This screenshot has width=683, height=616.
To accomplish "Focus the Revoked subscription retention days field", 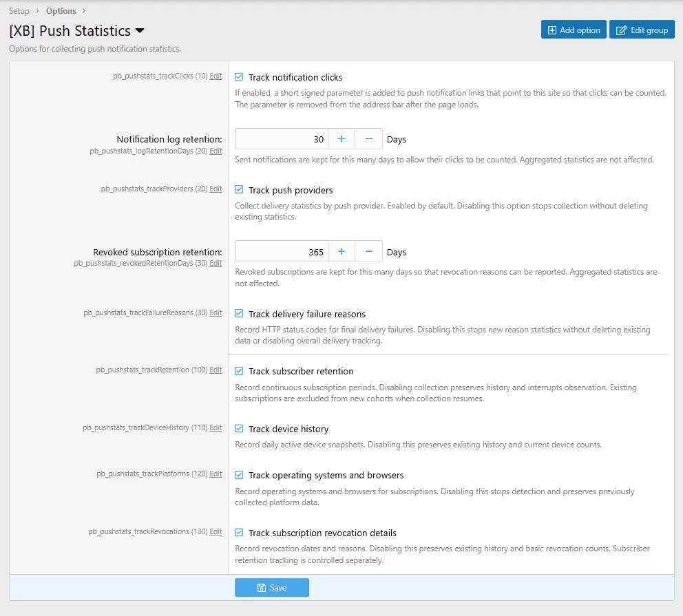I will tap(282, 251).
